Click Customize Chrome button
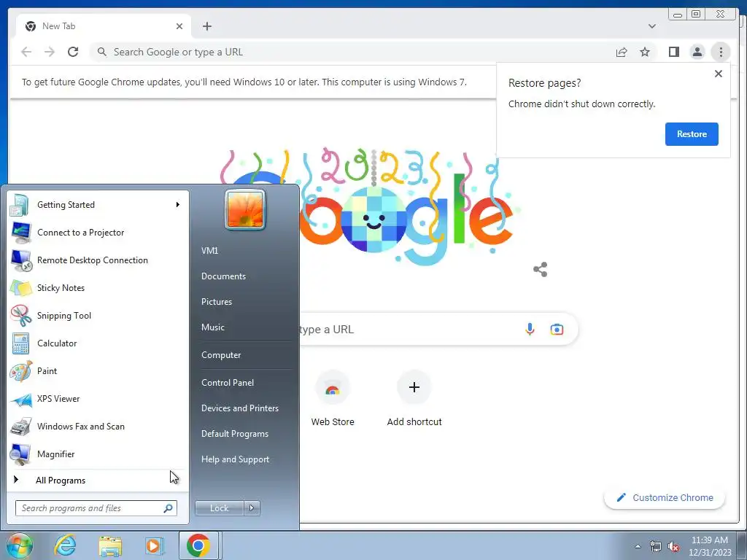This screenshot has width=747, height=560. click(665, 497)
